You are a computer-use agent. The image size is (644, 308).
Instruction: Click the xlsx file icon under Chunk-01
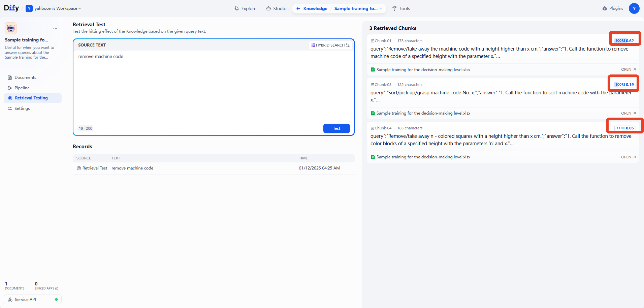[373, 70]
